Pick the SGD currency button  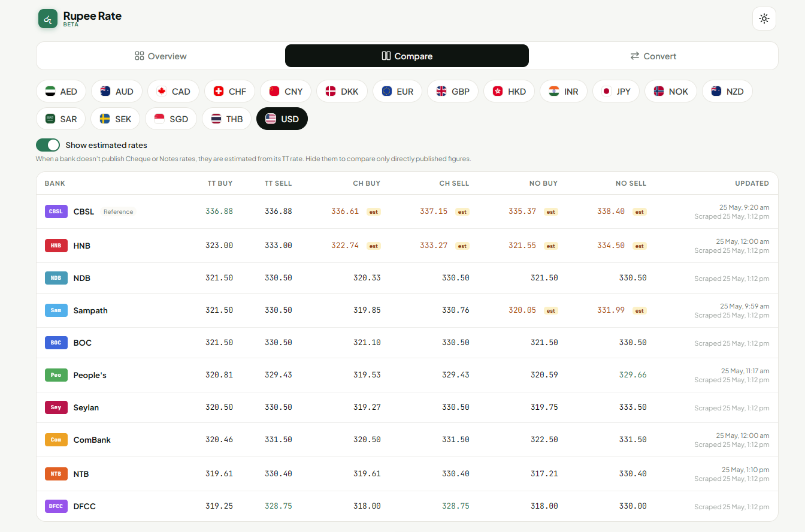(x=171, y=119)
